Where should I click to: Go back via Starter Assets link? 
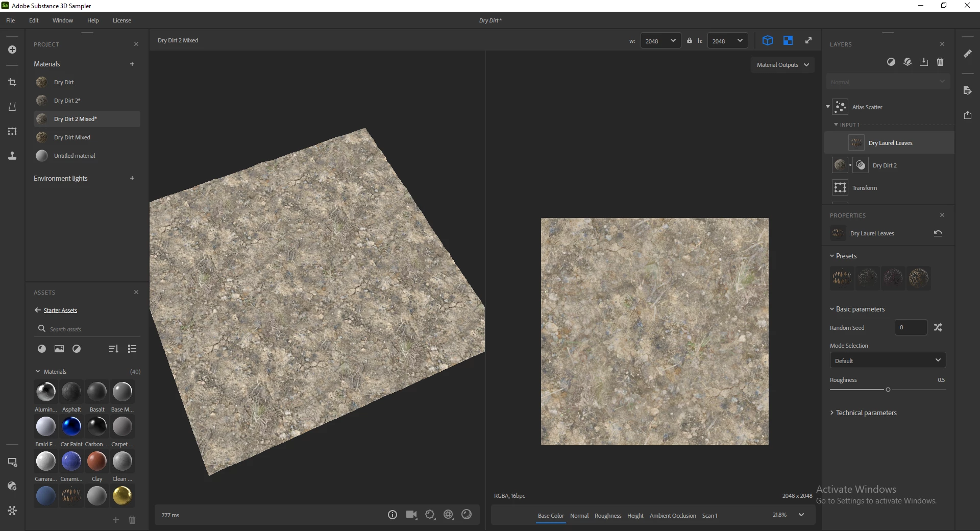(x=60, y=310)
